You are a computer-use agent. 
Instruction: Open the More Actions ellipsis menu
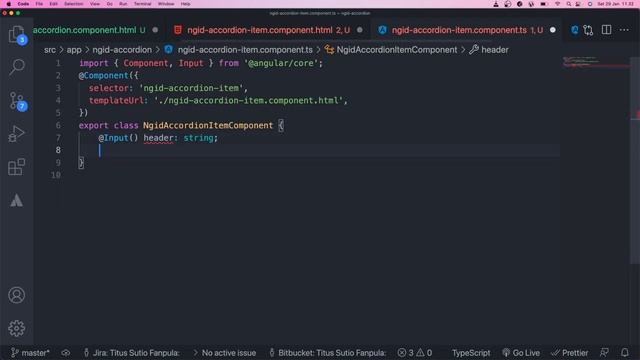click(624, 30)
